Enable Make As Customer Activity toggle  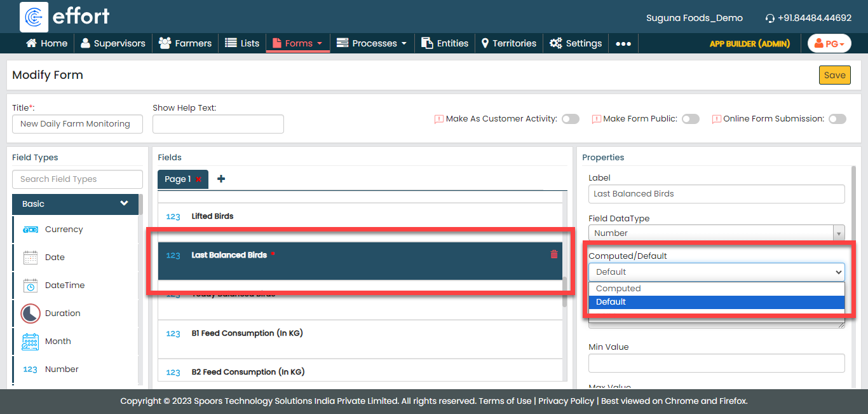570,119
